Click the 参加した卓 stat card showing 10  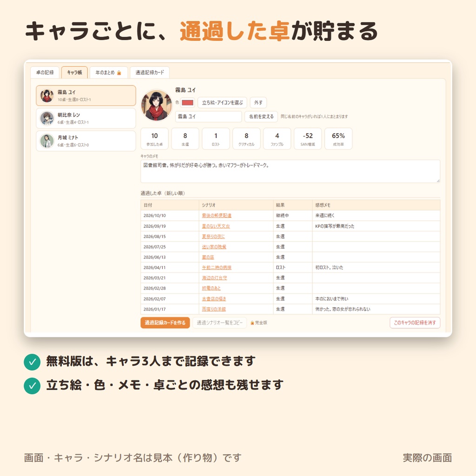click(x=154, y=139)
